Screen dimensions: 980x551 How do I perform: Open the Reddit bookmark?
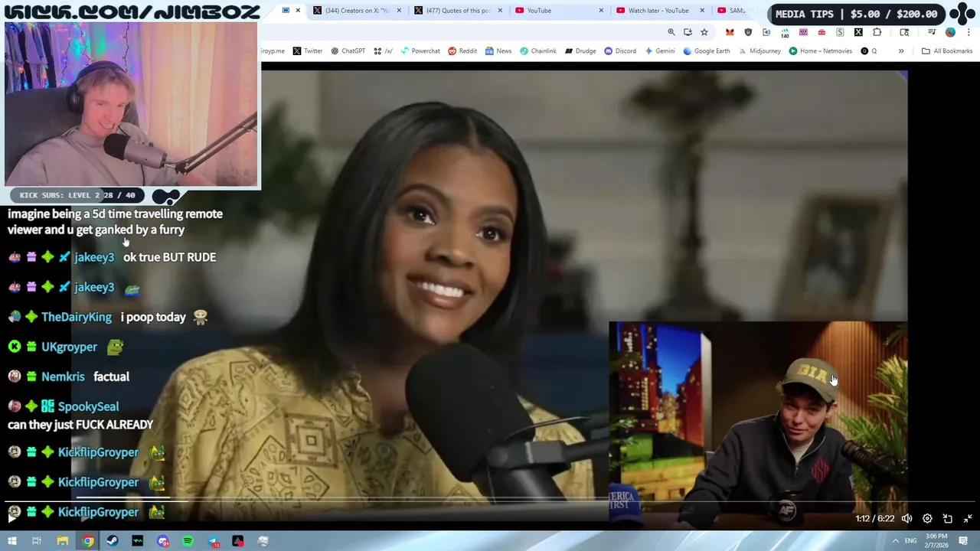tap(462, 51)
